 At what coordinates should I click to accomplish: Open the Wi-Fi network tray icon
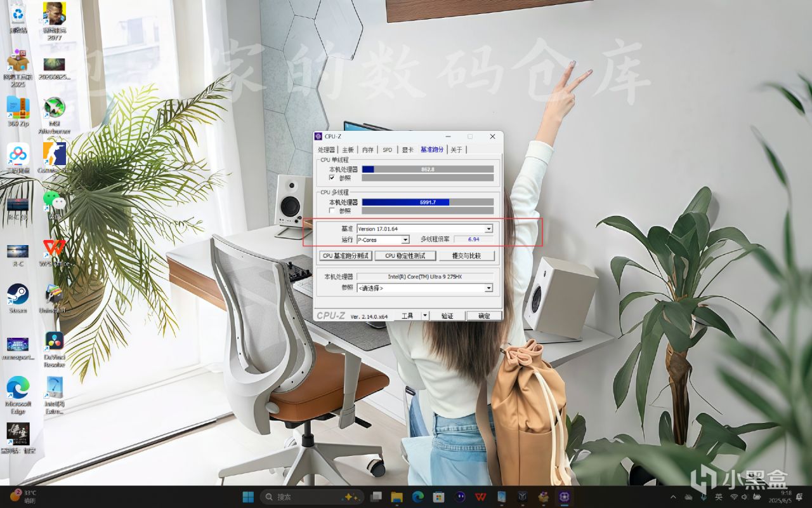(734, 497)
